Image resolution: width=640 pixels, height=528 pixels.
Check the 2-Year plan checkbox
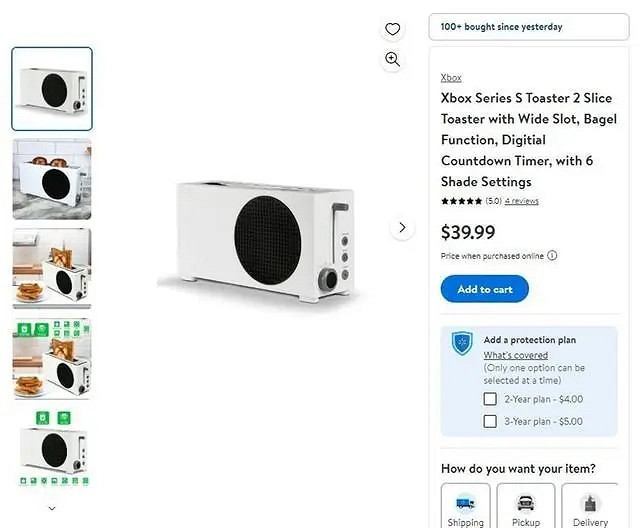[x=490, y=399]
